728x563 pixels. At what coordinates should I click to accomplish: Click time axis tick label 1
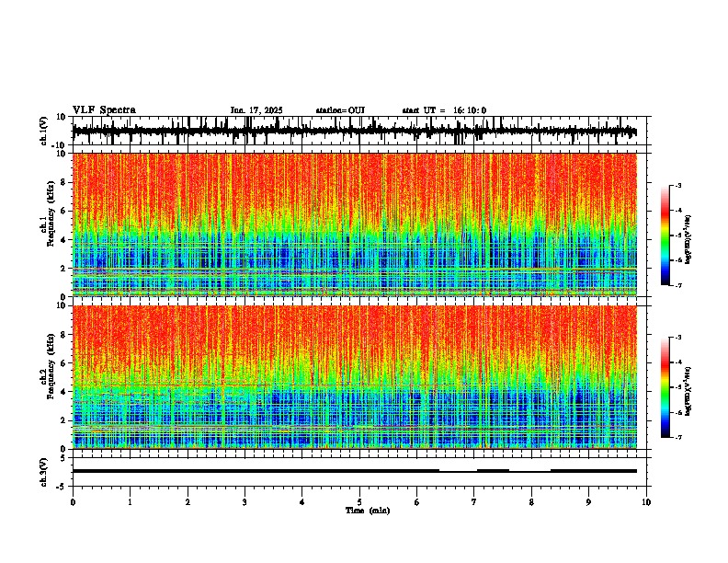[x=130, y=502]
